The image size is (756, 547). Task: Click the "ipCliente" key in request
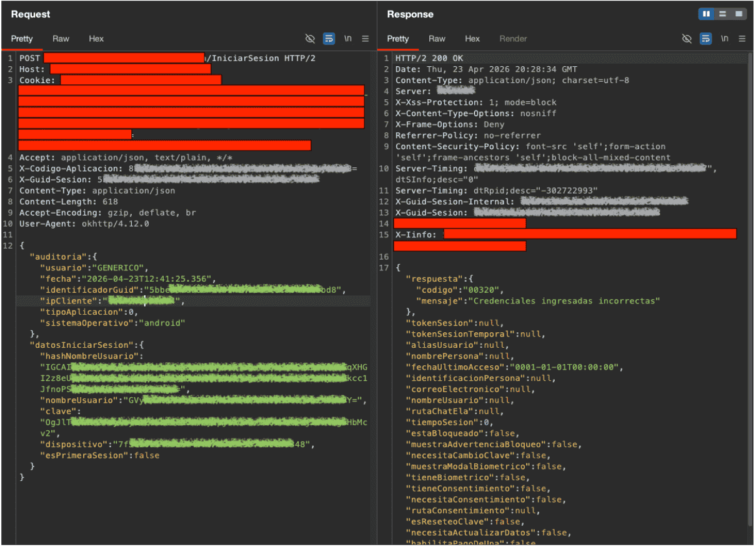click(67, 301)
